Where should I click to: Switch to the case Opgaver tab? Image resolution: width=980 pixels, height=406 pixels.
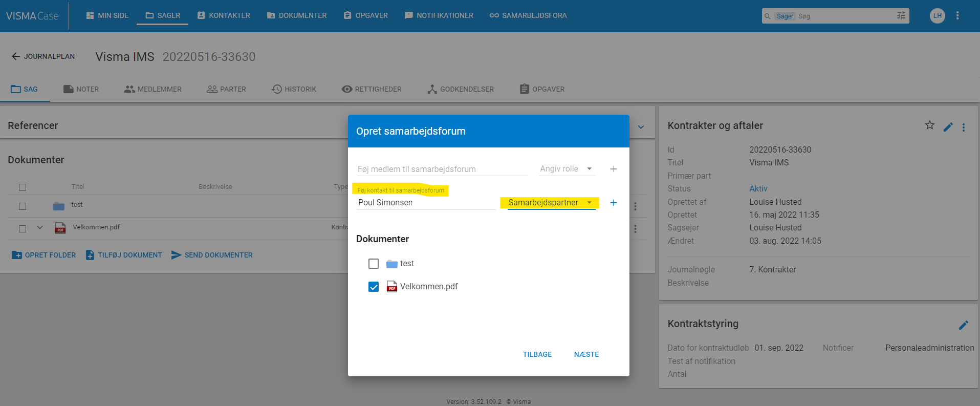point(542,89)
